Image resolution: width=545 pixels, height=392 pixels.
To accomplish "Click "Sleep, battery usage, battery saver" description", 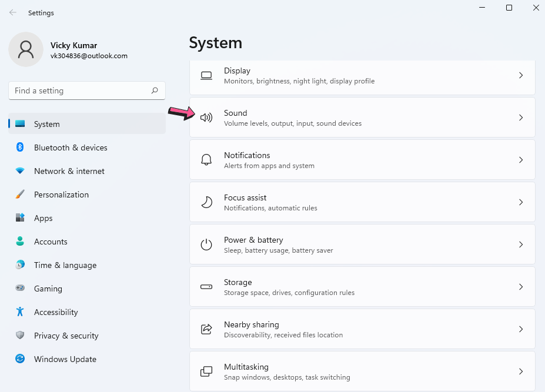I will pyautogui.click(x=279, y=250).
